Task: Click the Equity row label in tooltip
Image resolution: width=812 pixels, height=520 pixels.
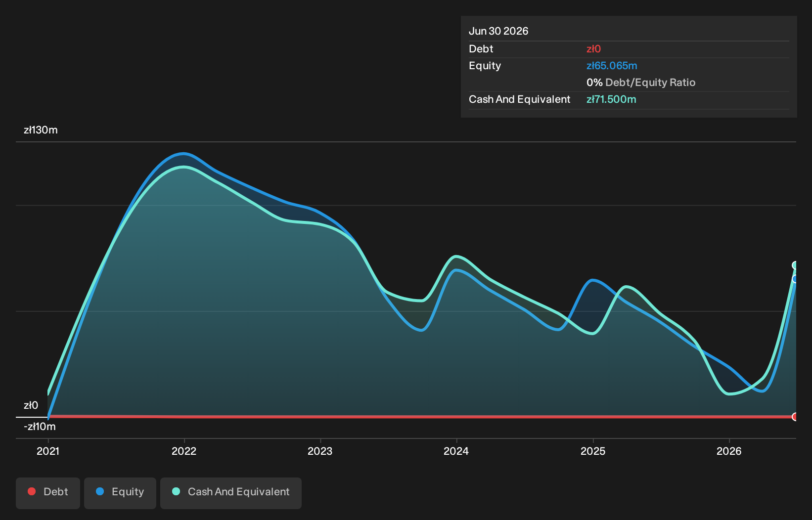Action: click(485, 66)
